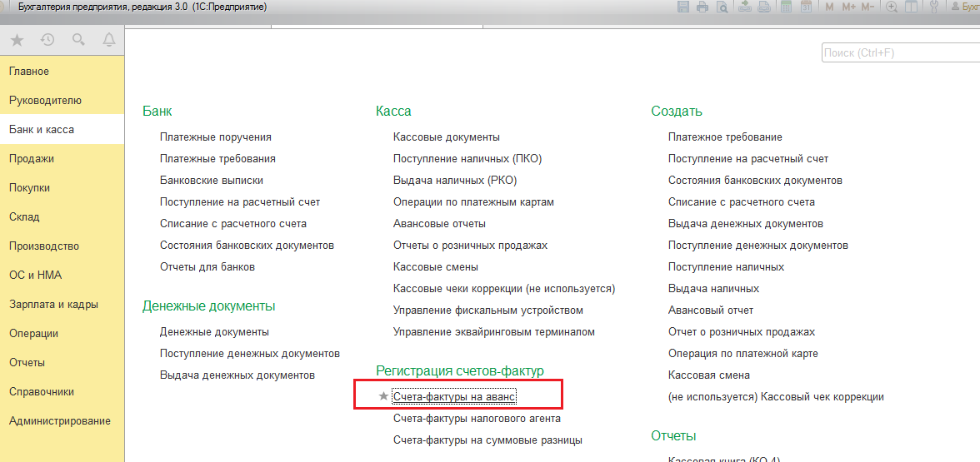The width and height of the screenshot is (980, 462).
Task: Click the Go to link document icon
Action: pyautogui.click(x=763, y=7)
